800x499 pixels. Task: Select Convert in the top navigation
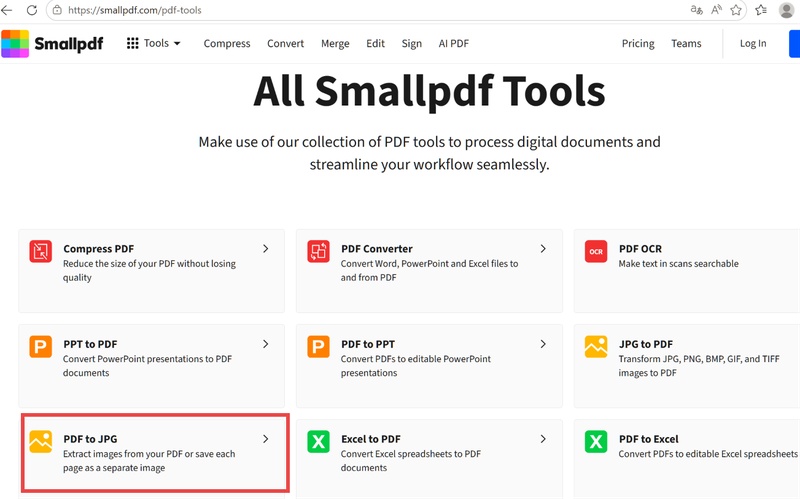286,44
